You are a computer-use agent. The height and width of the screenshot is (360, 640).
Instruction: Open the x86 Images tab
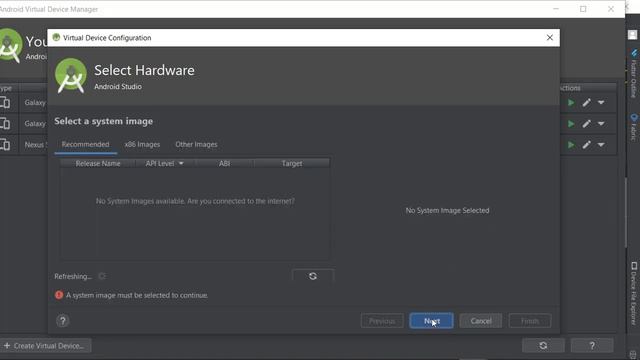coord(142,144)
